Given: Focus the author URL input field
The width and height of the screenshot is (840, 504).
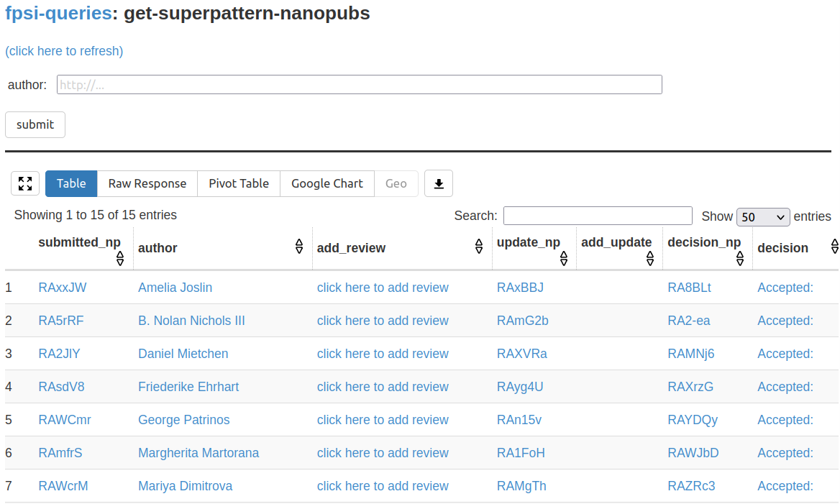Looking at the screenshot, I should [359, 85].
